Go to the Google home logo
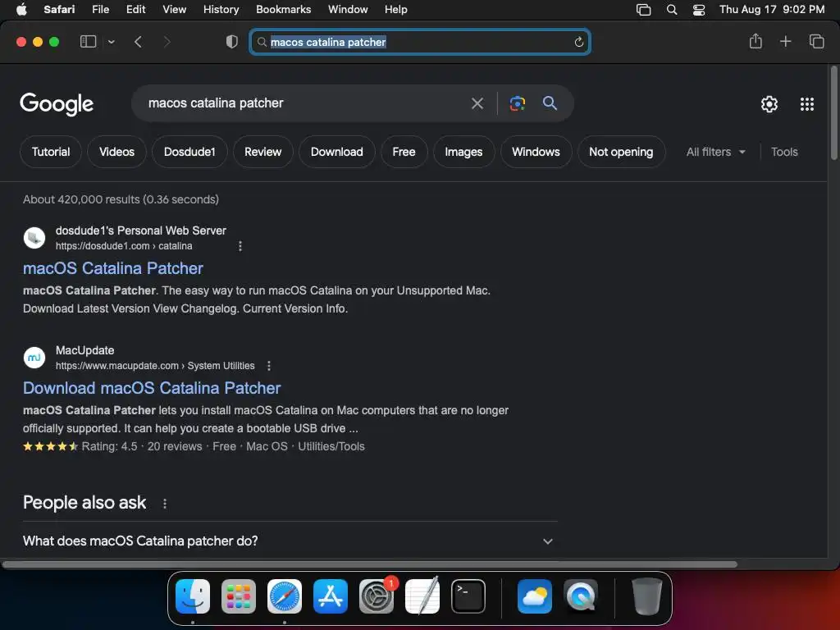Image resolution: width=840 pixels, height=630 pixels. pos(57,103)
